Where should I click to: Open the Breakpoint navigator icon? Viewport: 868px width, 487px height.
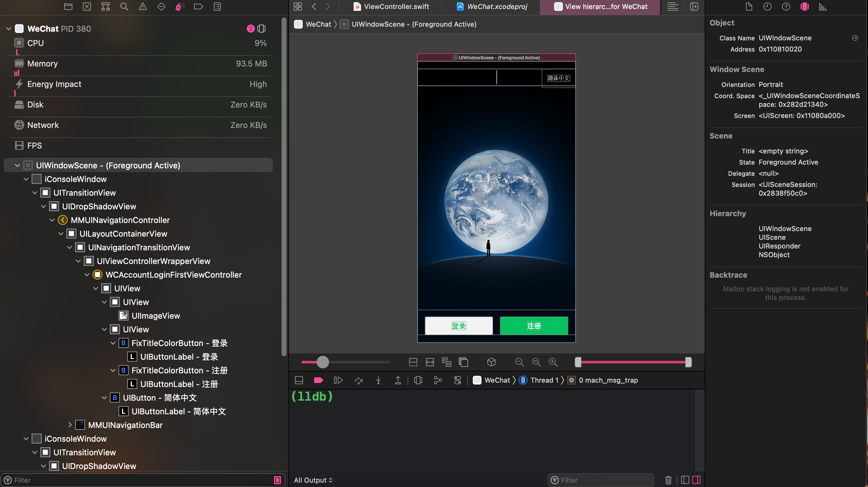(x=198, y=7)
